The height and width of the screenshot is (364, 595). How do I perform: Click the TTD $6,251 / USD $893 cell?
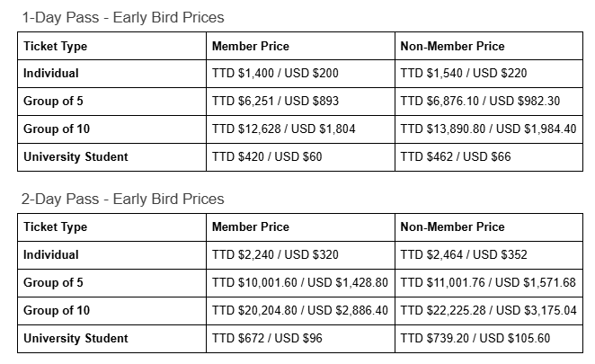(300, 102)
